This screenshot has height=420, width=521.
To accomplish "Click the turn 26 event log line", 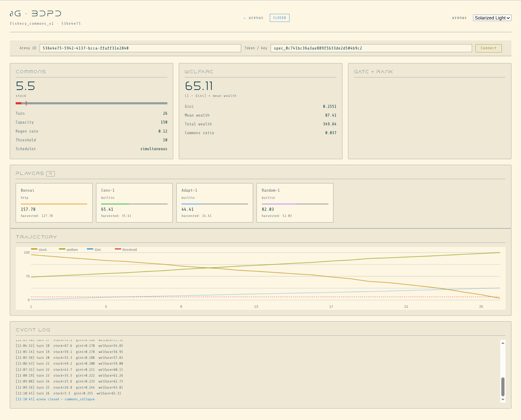I will 68,393.
